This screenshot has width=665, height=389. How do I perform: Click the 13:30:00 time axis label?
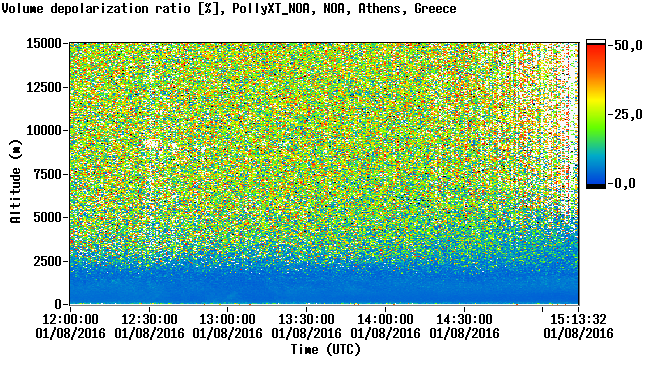click(x=307, y=319)
